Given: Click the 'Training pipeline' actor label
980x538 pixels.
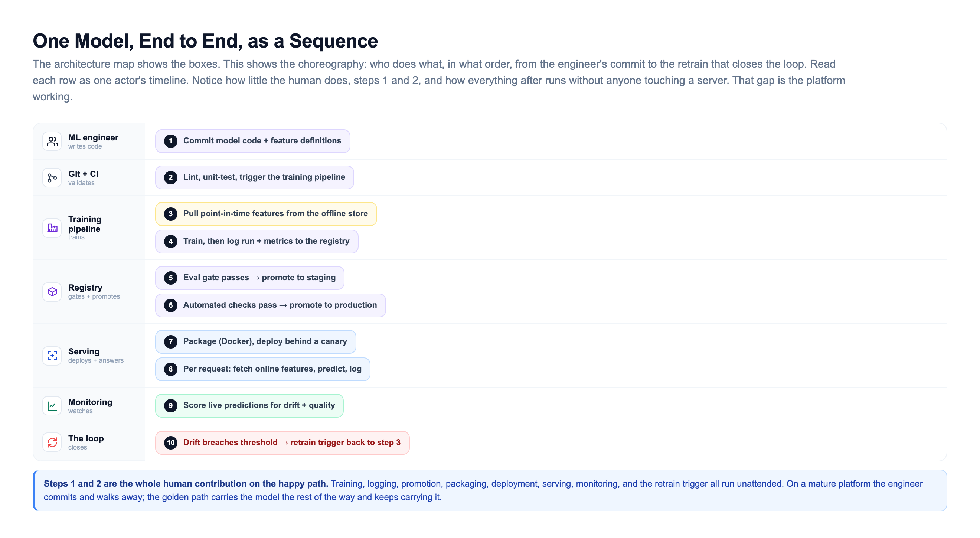Looking at the screenshot, I should [x=85, y=224].
